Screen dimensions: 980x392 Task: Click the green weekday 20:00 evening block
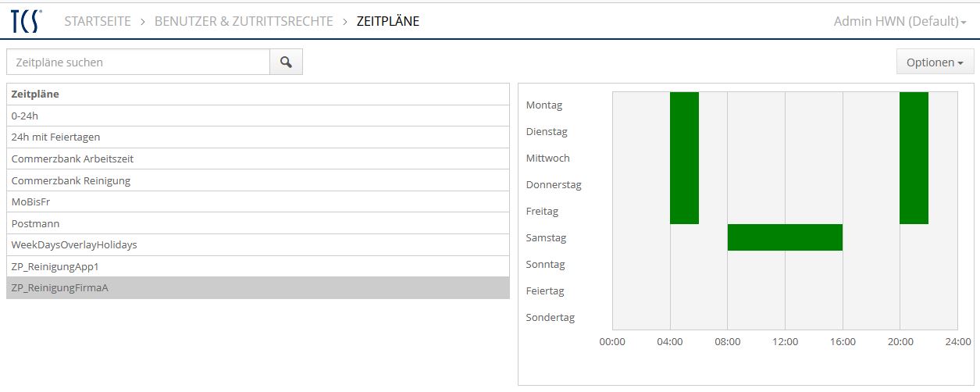click(x=914, y=158)
